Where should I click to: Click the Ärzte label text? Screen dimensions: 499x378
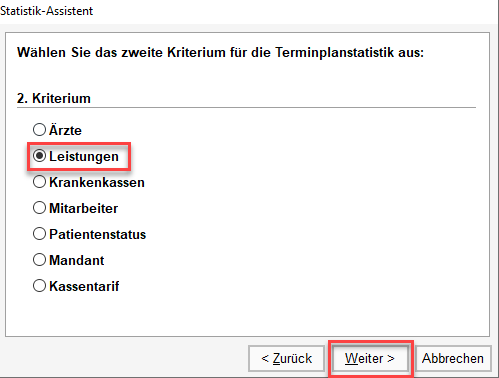click(65, 130)
